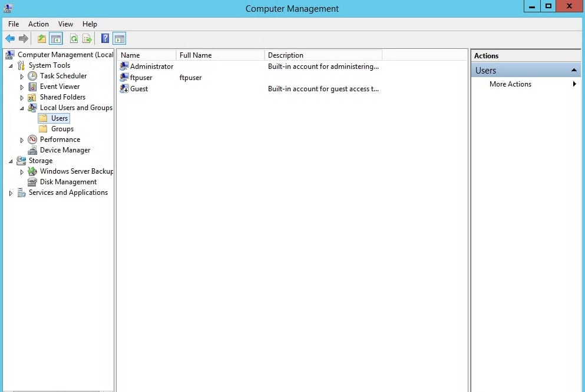Click the ftpuser Full Name cell

(x=190, y=78)
